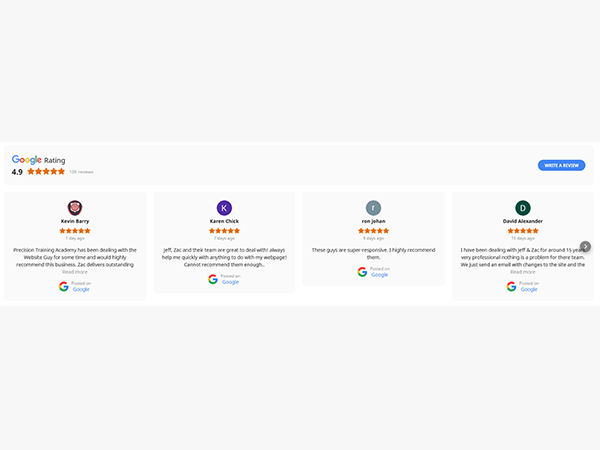
Task: Click Google icon under Kevin Barry's review
Action: pos(64,286)
